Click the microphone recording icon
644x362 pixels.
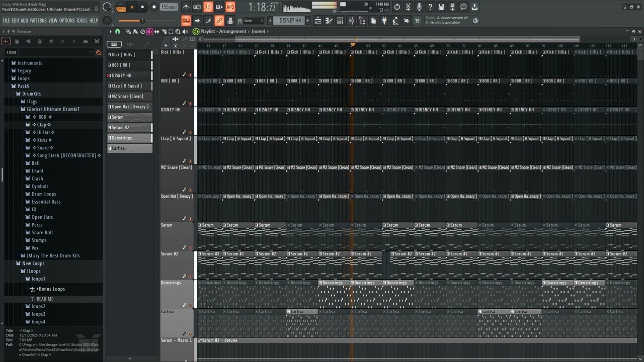pyautogui.click(x=419, y=7)
